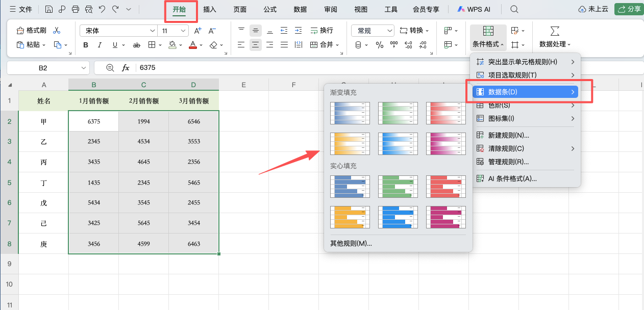Toggle Underline formatting

pyautogui.click(x=114, y=45)
